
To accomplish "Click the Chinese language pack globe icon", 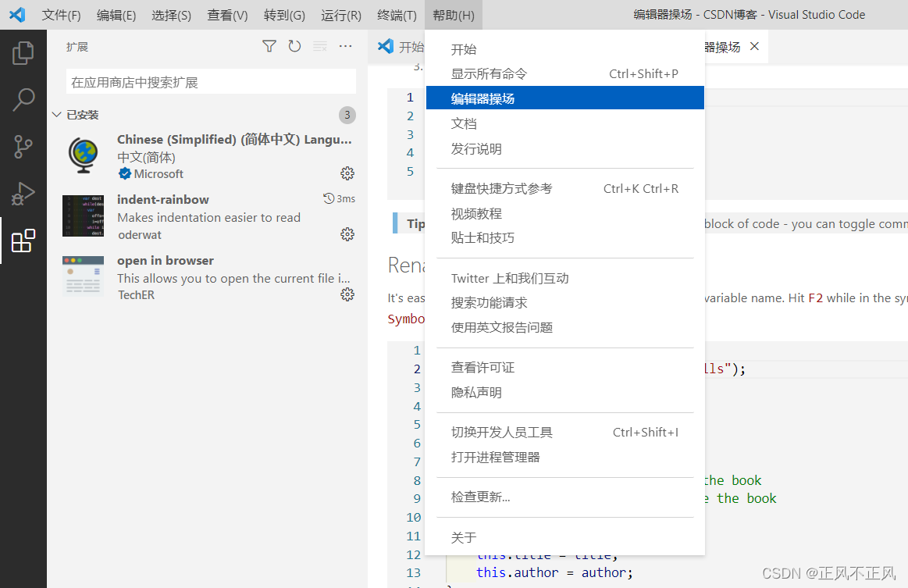I will [84, 155].
